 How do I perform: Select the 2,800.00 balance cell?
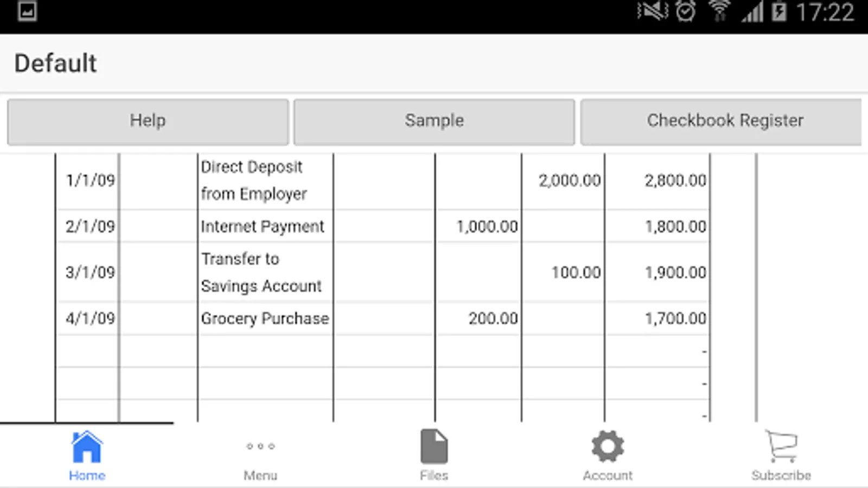tap(658, 181)
